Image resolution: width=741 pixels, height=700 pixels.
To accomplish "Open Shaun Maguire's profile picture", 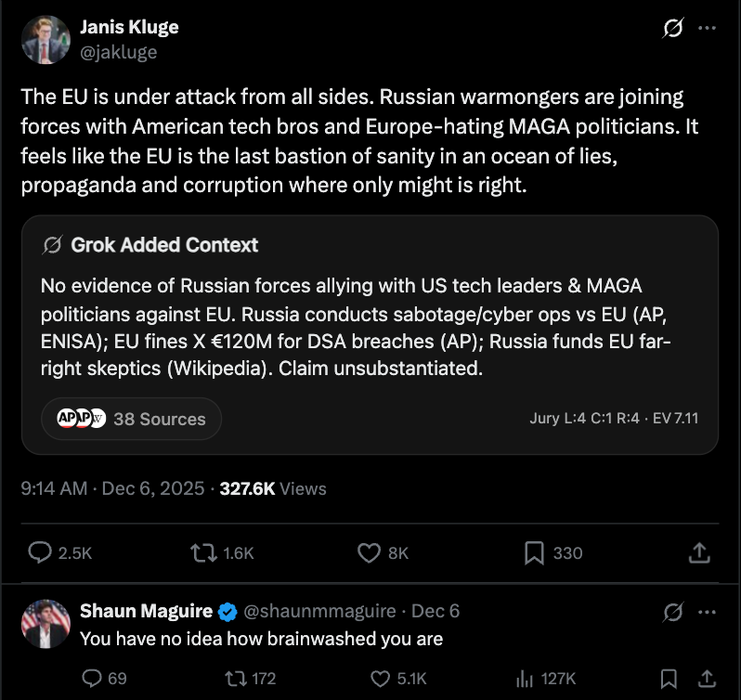I will 45,624.
